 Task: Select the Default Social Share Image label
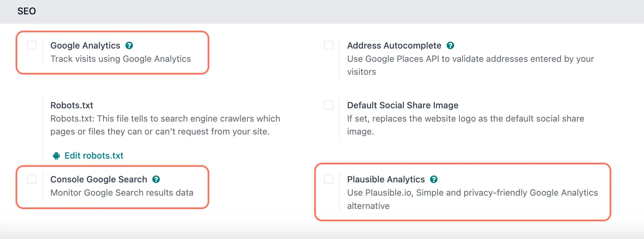coord(403,105)
